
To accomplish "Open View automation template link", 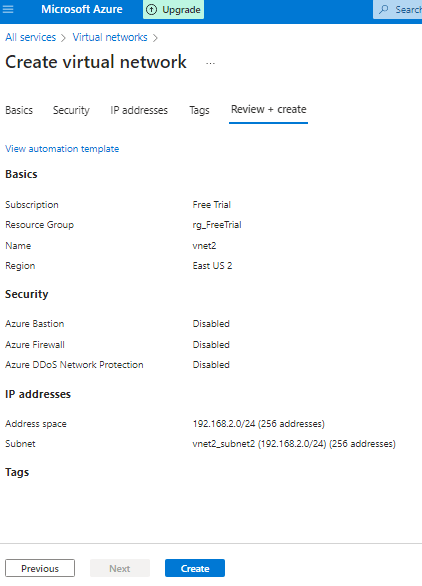I will coord(62,149).
